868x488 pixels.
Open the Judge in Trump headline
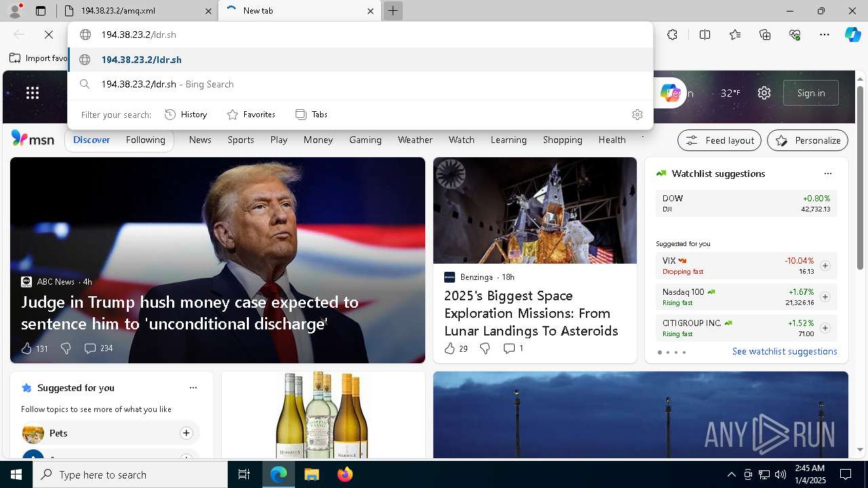click(x=190, y=312)
